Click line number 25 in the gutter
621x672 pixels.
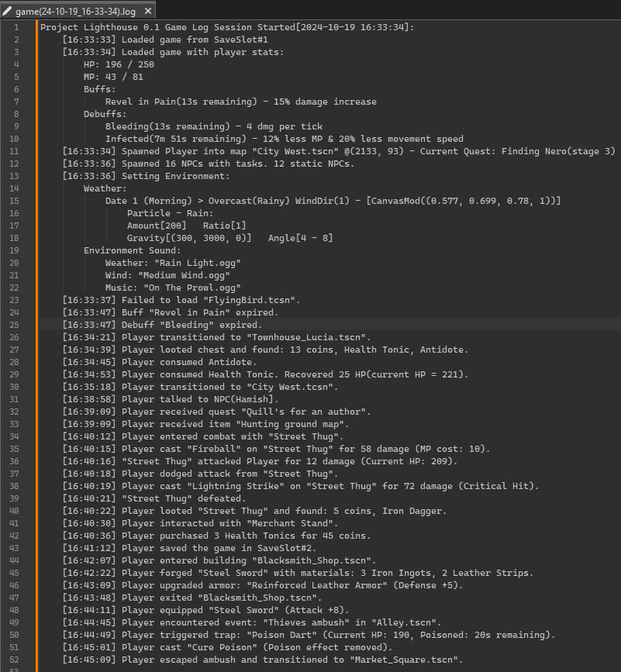(x=14, y=325)
